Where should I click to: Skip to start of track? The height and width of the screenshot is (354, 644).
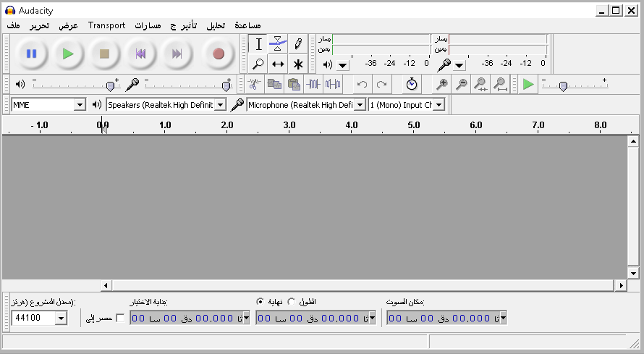(140, 54)
